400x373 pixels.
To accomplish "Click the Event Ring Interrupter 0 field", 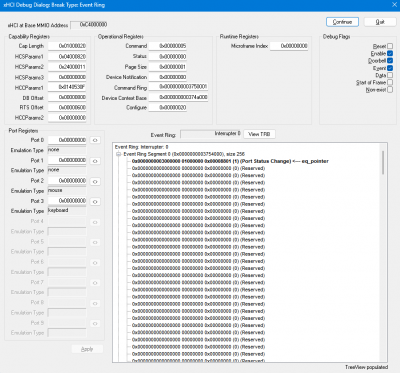I will pyautogui.click(x=210, y=134).
